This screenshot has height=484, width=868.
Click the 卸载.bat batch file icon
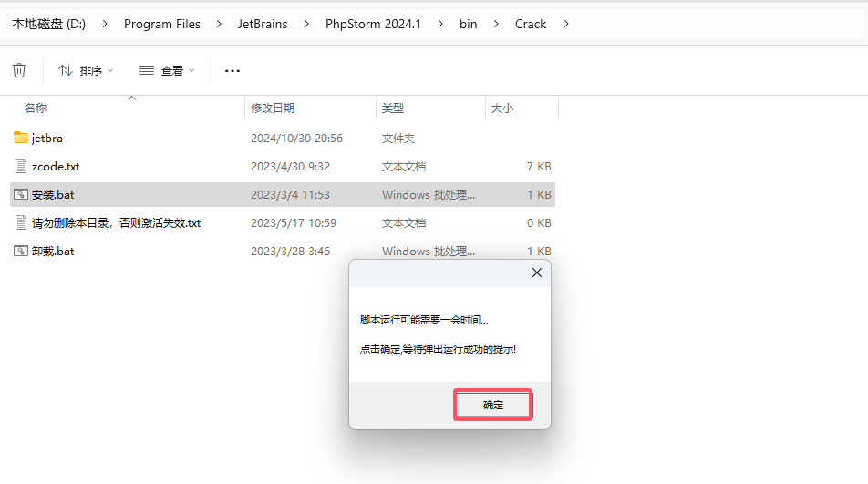[x=20, y=252]
